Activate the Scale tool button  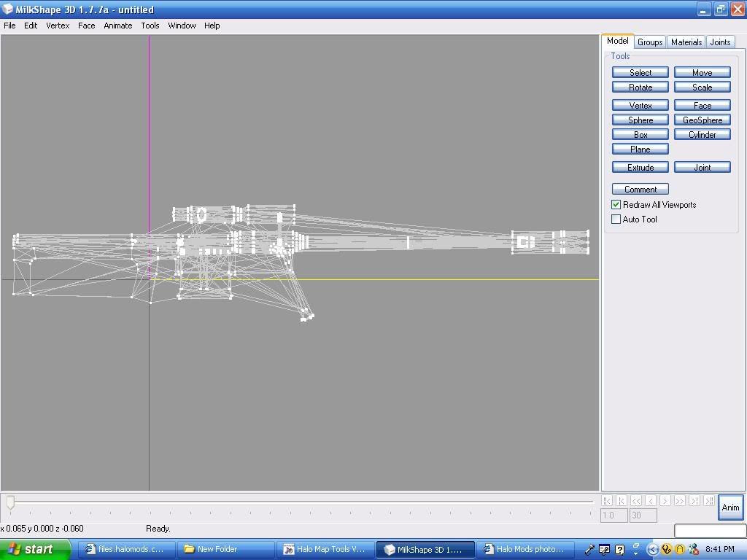(x=703, y=87)
